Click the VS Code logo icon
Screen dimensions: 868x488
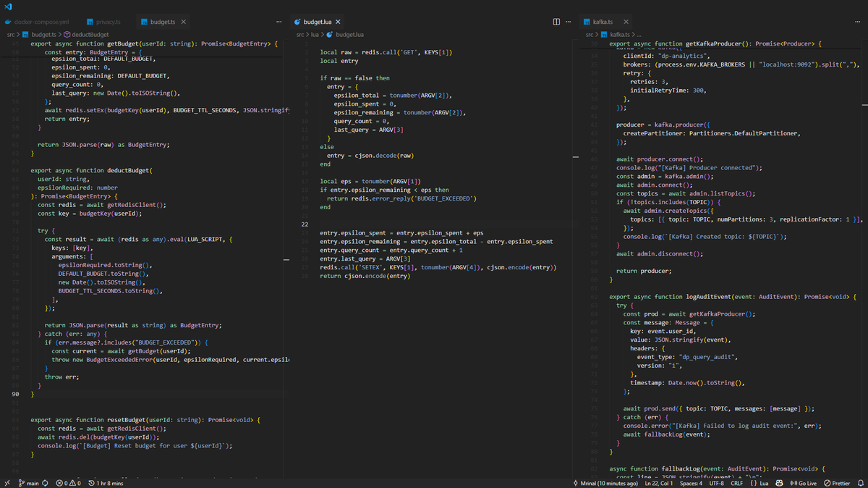point(8,7)
